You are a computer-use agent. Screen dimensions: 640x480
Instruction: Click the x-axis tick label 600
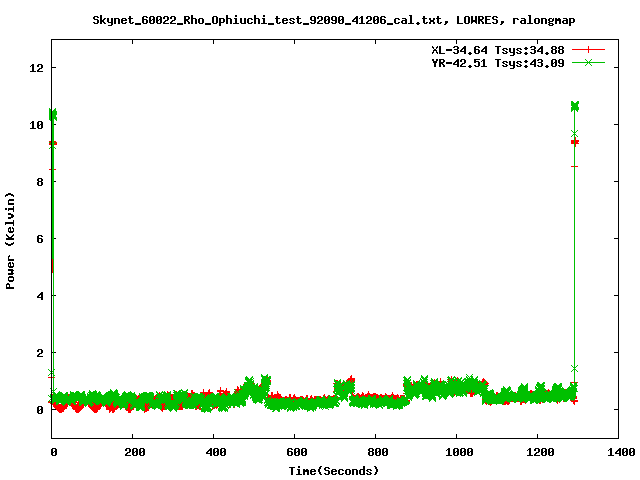click(x=296, y=452)
